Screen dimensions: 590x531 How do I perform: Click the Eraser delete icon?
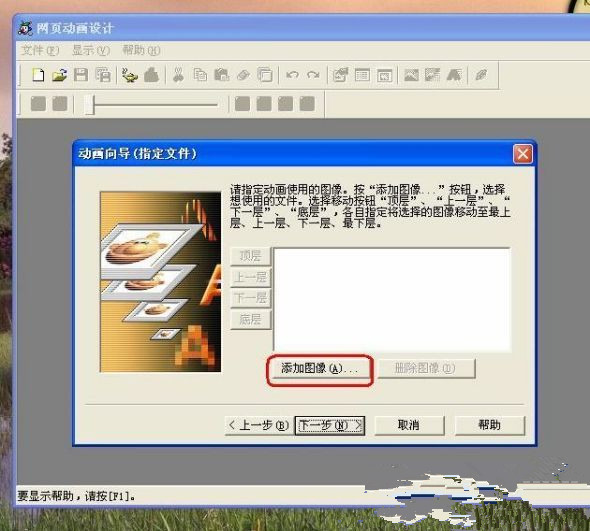(243, 75)
